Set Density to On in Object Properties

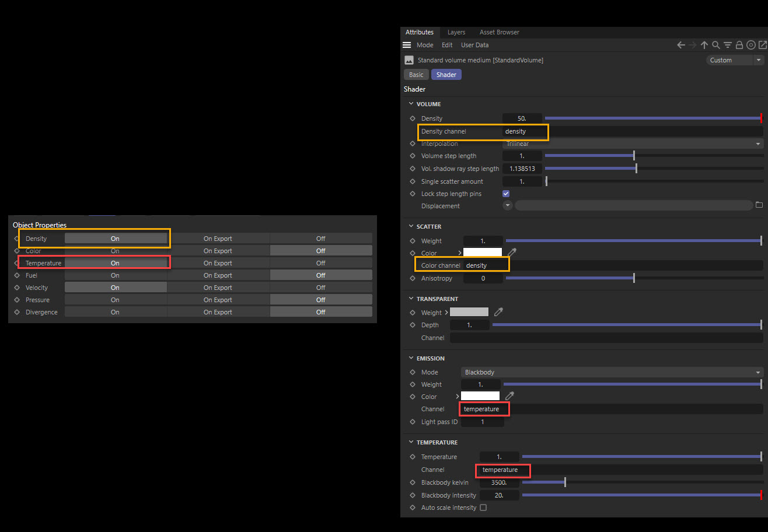pos(116,239)
